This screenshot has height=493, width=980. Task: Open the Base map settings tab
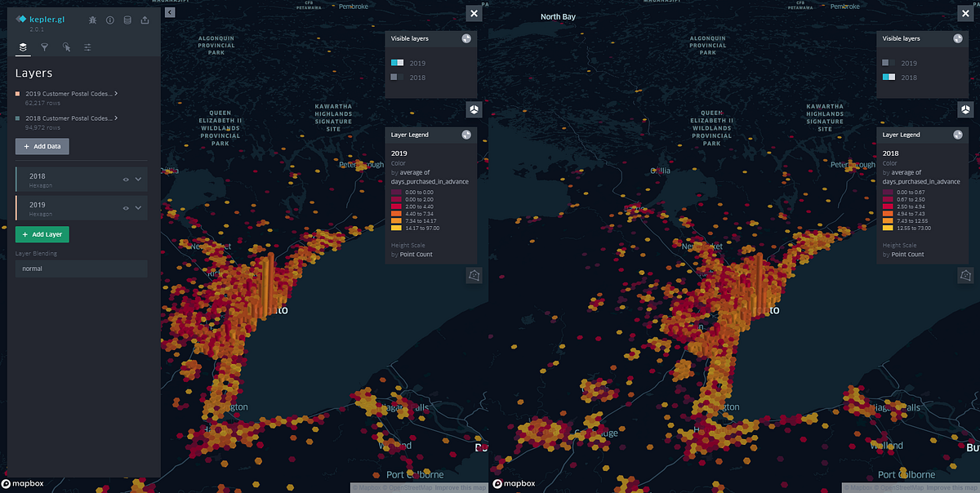pyautogui.click(x=87, y=47)
